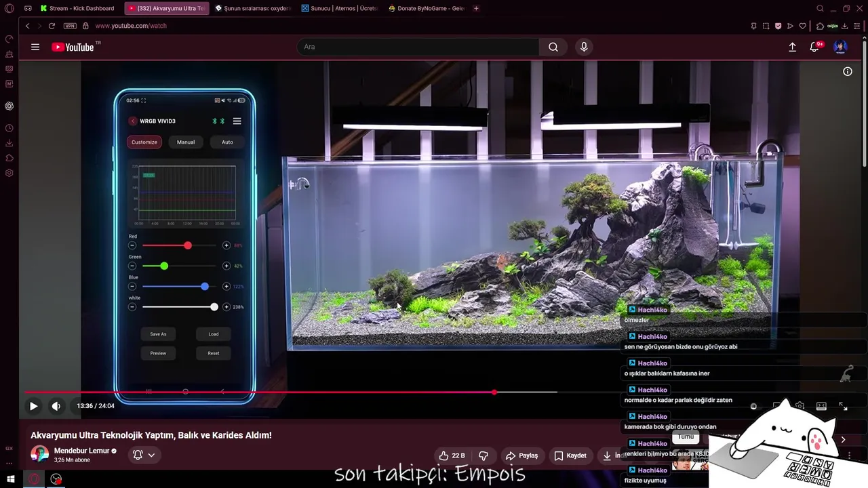The width and height of the screenshot is (868, 488).
Task: Open video player settings gear
Action: (x=800, y=406)
